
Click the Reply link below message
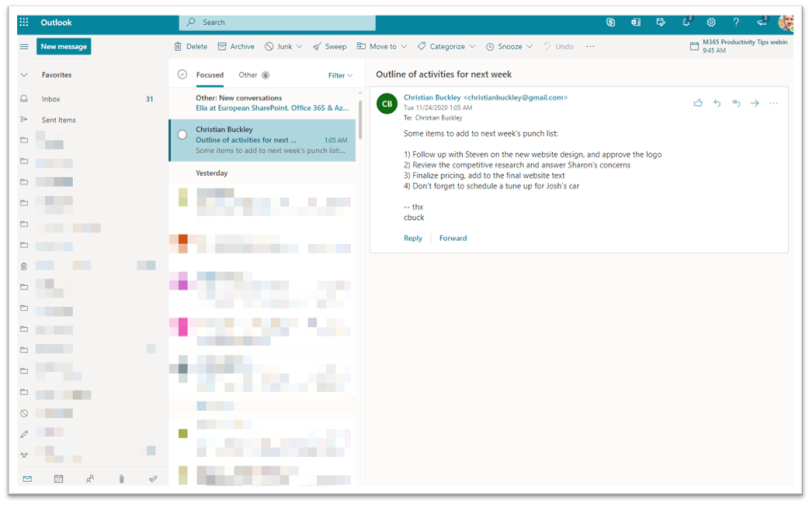click(413, 238)
